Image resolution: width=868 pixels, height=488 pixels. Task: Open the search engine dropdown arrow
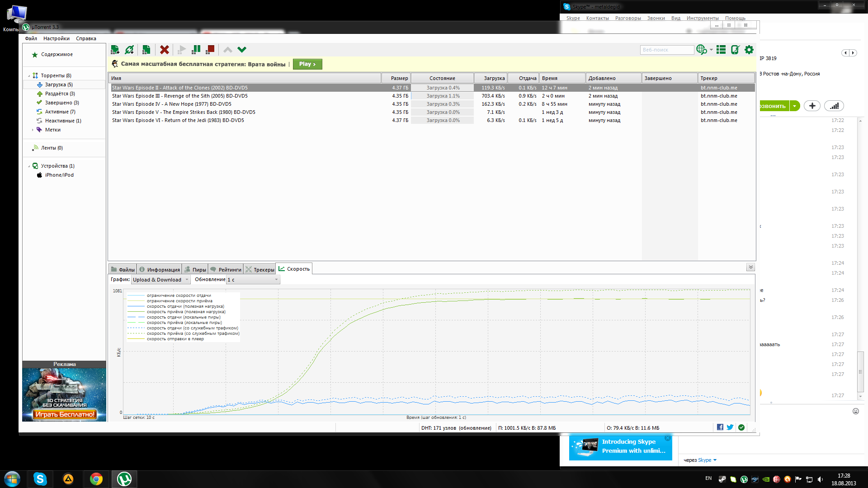pos(712,50)
